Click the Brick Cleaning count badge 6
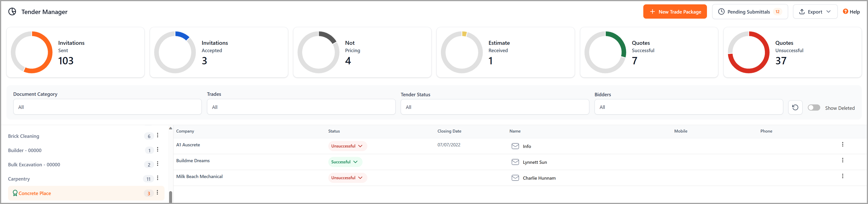The height and width of the screenshot is (204, 868). pos(149,136)
